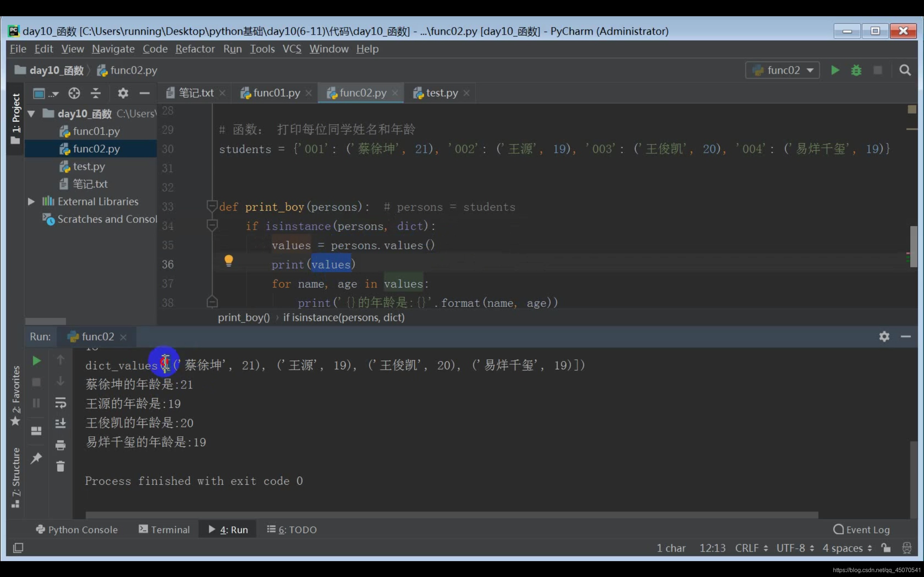Select test.py in the project tree
924x577 pixels.
(88, 166)
